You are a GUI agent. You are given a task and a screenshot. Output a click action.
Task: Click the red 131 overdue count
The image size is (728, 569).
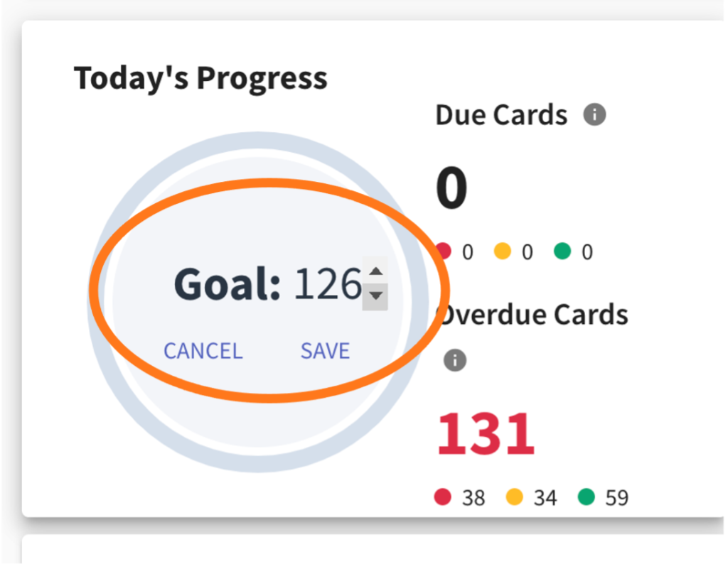click(x=486, y=435)
